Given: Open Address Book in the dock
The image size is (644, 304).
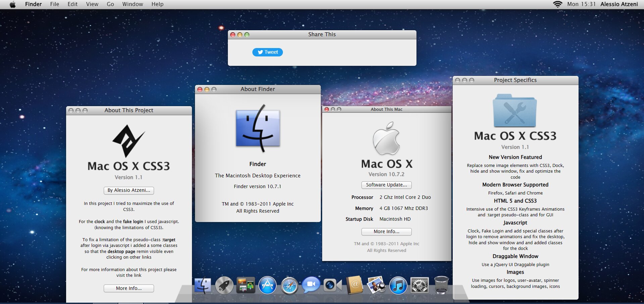Looking at the screenshot, I should tap(355, 285).
